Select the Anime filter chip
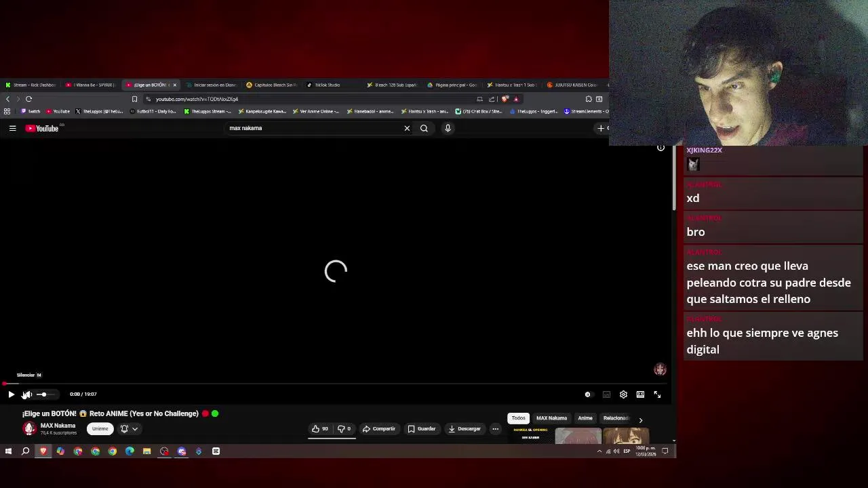Image resolution: width=868 pixels, height=488 pixels. coord(585,418)
